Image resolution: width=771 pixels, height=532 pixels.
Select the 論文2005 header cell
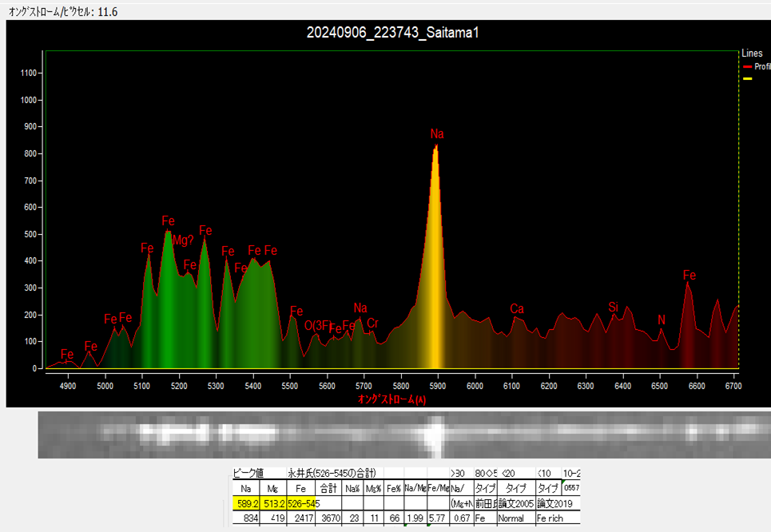coord(515,503)
